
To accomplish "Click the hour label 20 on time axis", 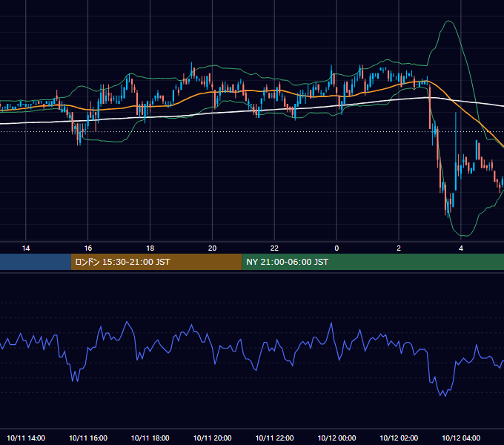I will click(212, 248).
